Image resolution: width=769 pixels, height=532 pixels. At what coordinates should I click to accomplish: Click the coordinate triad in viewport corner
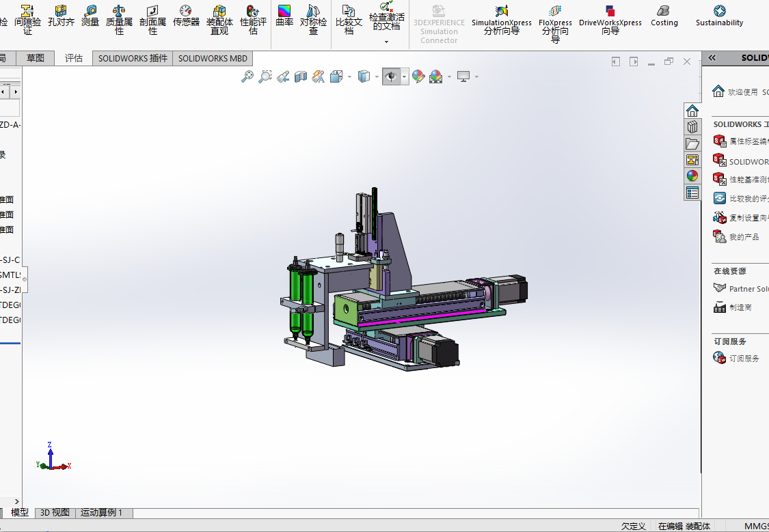53,456
